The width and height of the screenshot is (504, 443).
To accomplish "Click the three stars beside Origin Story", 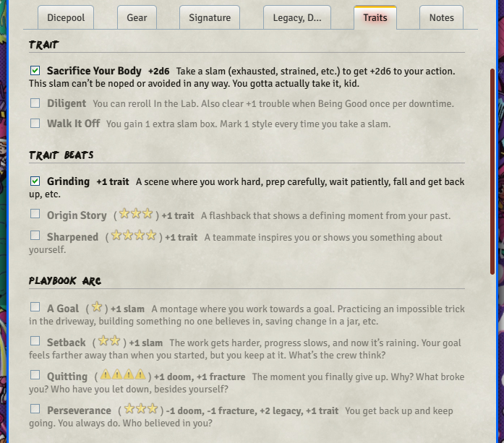I will (x=136, y=215).
